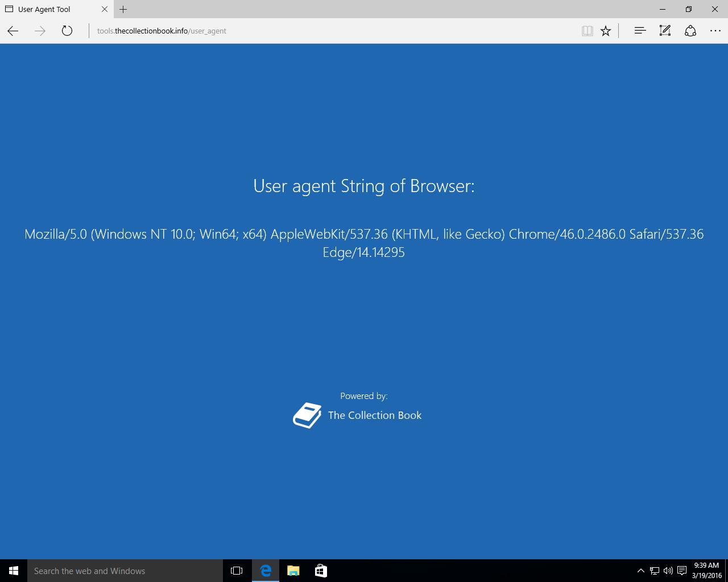Click the Edge taskbar icon

[x=266, y=571]
